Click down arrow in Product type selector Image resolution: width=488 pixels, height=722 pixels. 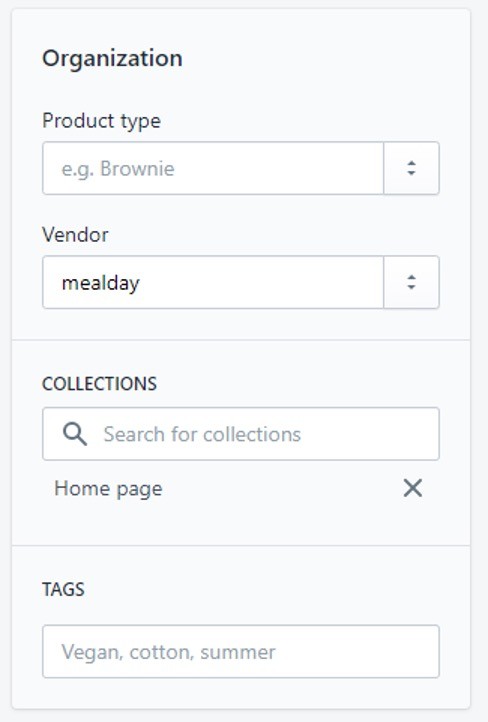tap(411, 174)
